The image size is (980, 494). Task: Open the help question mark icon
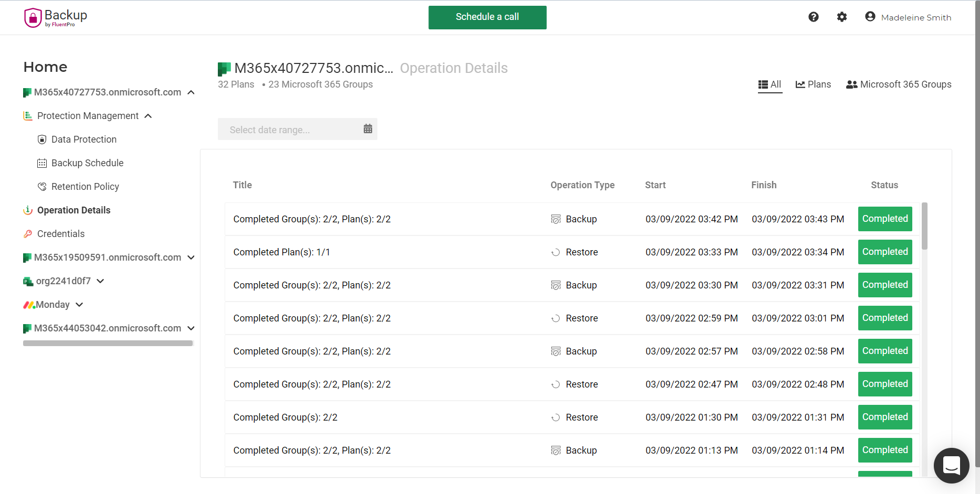(x=813, y=17)
